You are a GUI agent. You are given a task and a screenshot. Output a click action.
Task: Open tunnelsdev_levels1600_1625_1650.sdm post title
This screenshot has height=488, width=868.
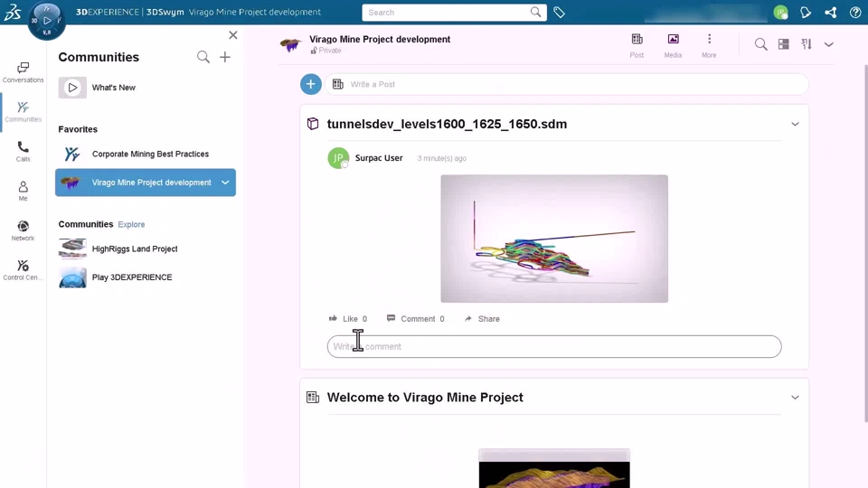[x=447, y=124]
